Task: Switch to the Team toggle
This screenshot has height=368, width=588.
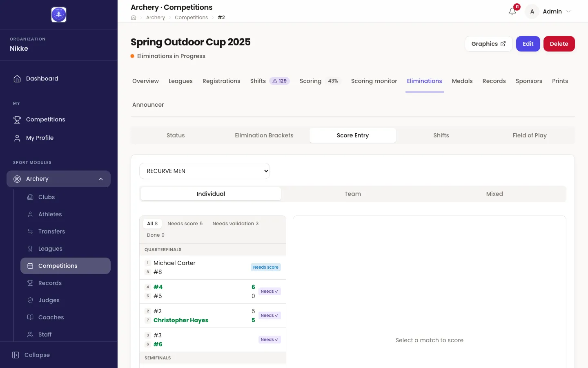Action: point(353,194)
